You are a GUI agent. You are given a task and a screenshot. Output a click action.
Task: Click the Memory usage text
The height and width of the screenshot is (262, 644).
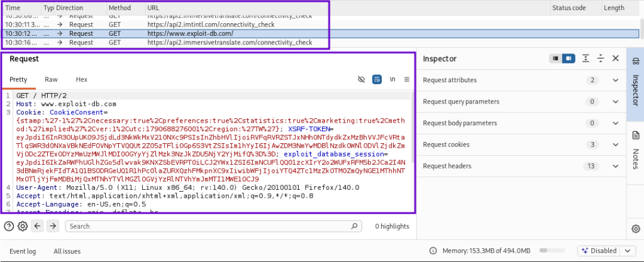pyautogui.click(x=486, y=251)
